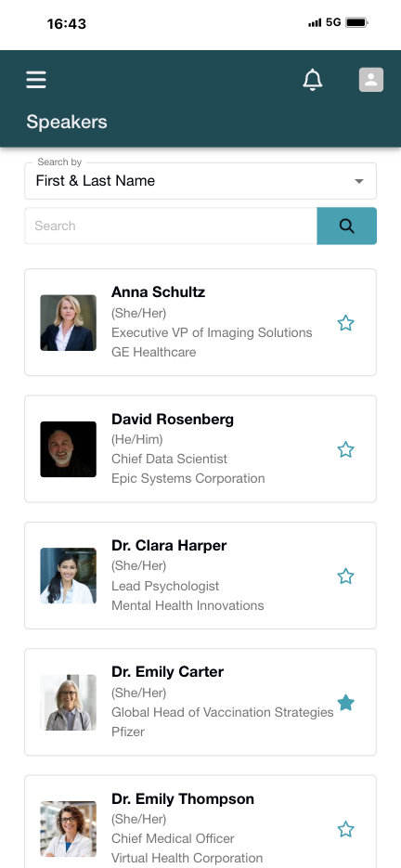Image resolution: width=401 pixels, height=868 pixels.
Task: Unfavorite Dr. Emily Carter's filled star
Action: click(345, 703)
